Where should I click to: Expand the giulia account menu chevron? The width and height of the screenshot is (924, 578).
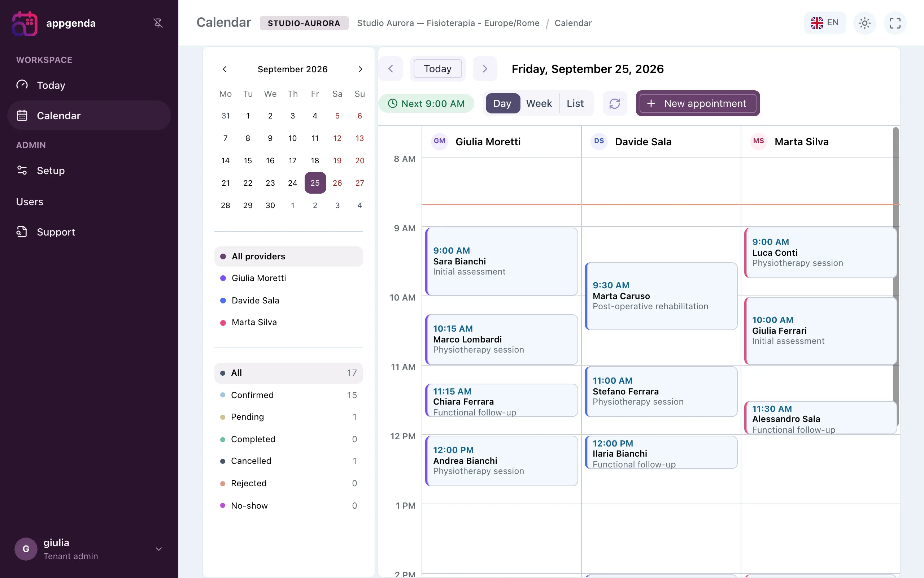tap(159, 549)
